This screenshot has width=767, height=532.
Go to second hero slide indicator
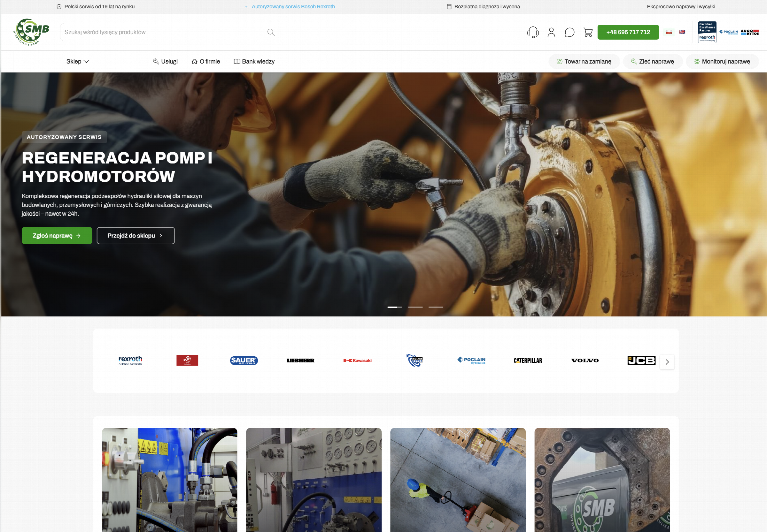pyautogui.click(x=415, y=307)
